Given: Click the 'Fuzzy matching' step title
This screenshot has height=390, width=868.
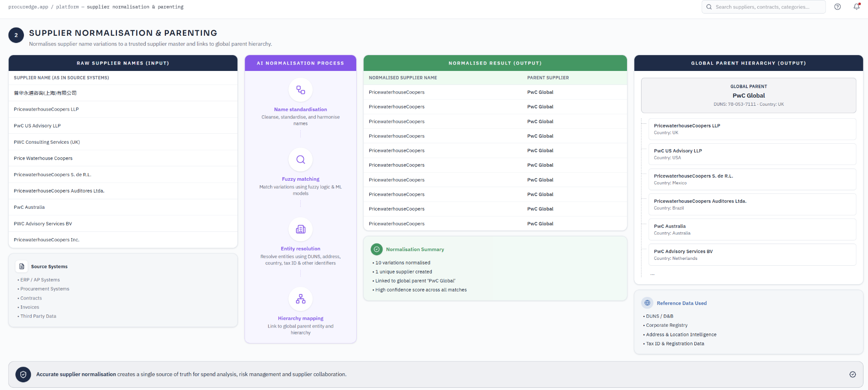Looking at the screenshot, I should pos(300,179).
